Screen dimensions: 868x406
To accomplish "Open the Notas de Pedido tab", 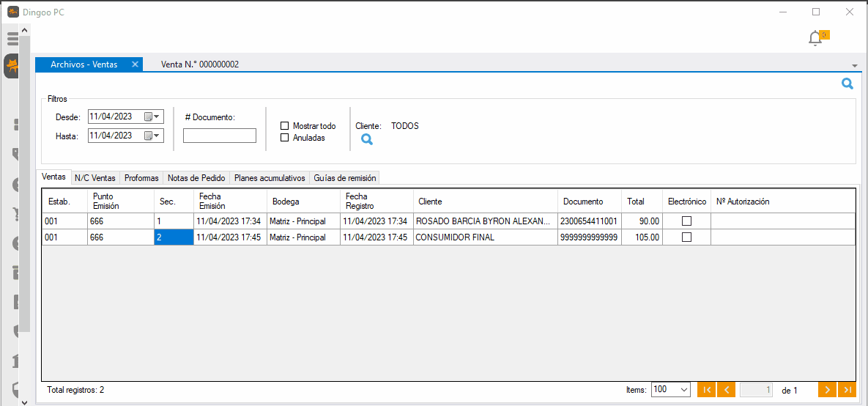I will [196, 178].
